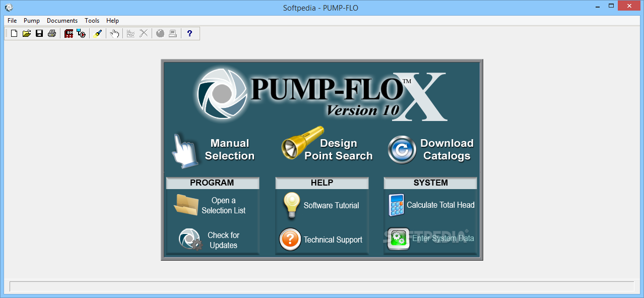The height and width of the screenshot is (298, 644).
Task: Click Open a Selection List text
Action: point(224,205)
